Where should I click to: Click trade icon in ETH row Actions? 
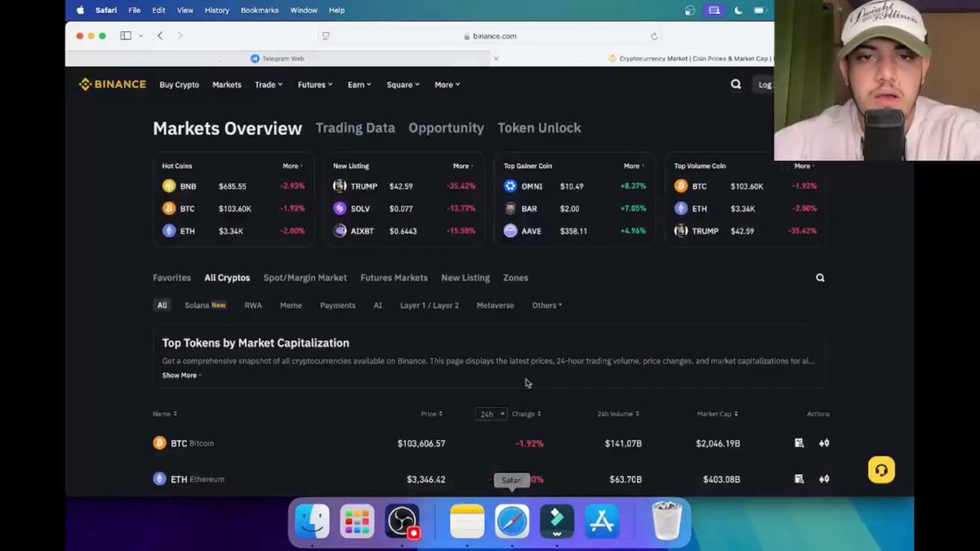click(x=824, y=479)
